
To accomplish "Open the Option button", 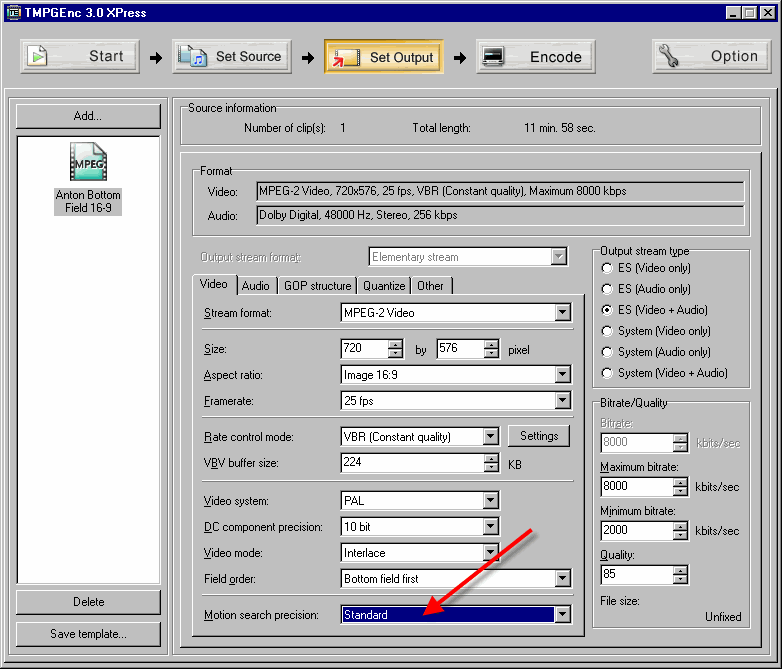I will point(712,56).
